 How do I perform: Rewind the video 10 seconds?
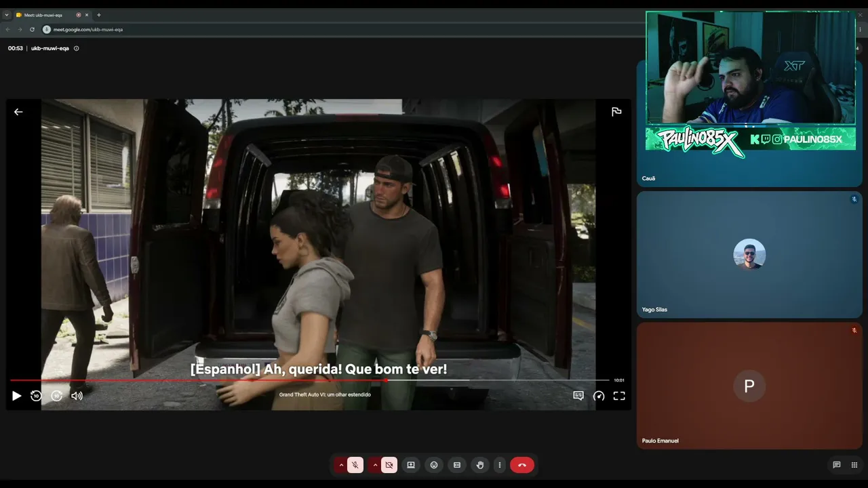(37, 396)
